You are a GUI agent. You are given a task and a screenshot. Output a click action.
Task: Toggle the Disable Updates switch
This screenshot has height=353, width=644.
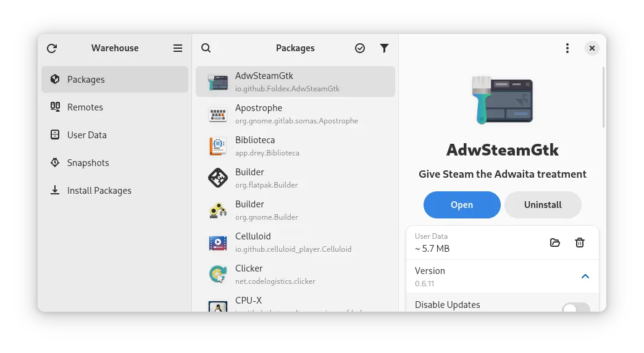576,308
